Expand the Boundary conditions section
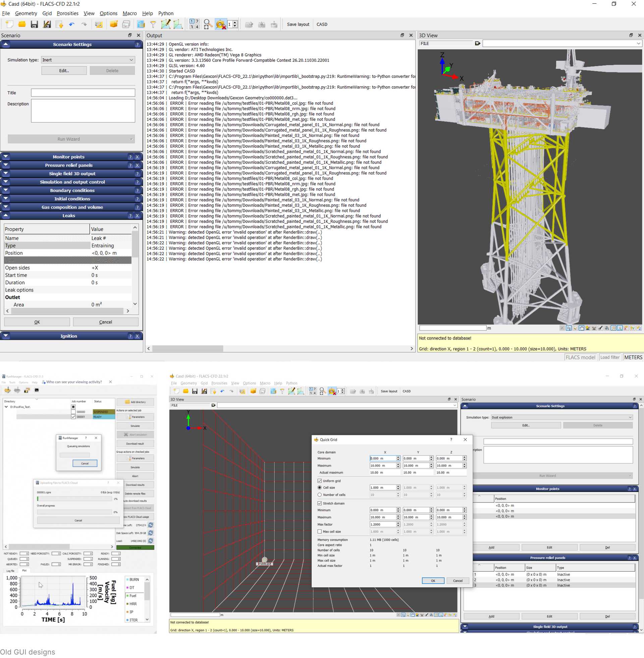This screenshot has height=658, width=644. (x=6, y=190)
